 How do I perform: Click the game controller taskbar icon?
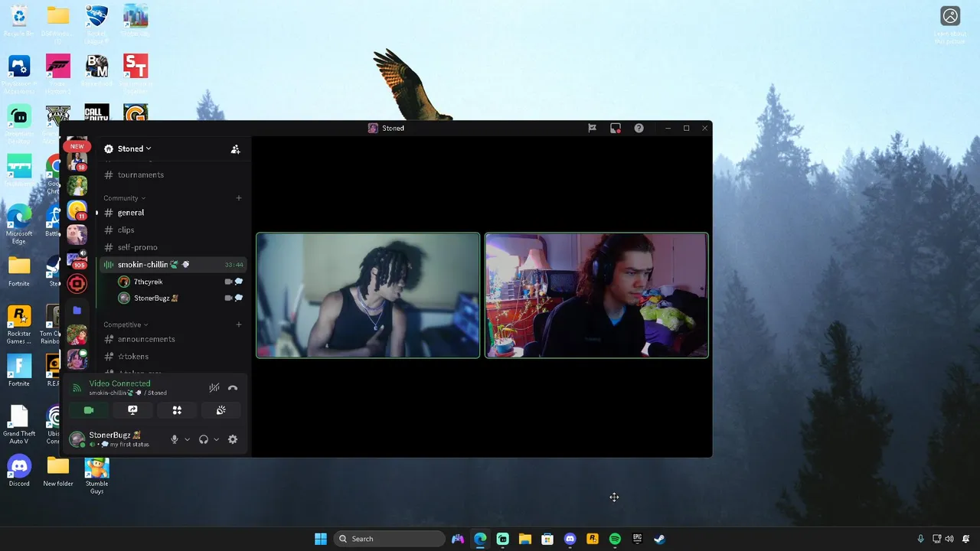pos(458,539)
